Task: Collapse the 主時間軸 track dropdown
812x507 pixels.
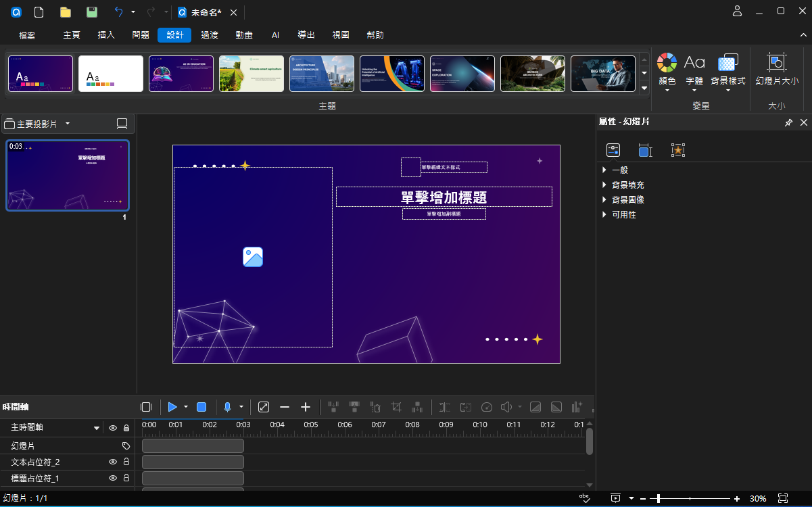Action: pos(97,428)
